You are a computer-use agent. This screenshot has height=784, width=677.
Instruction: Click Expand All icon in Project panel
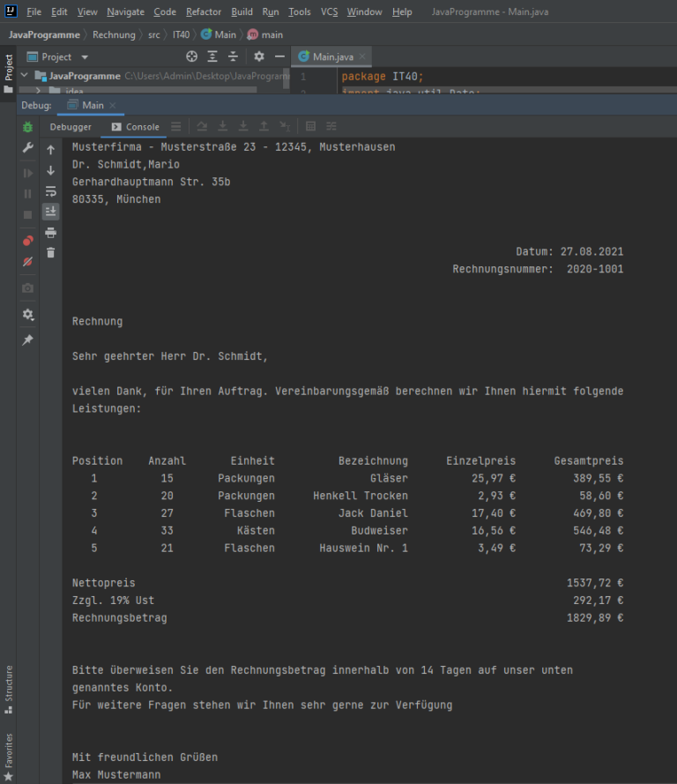212,56
